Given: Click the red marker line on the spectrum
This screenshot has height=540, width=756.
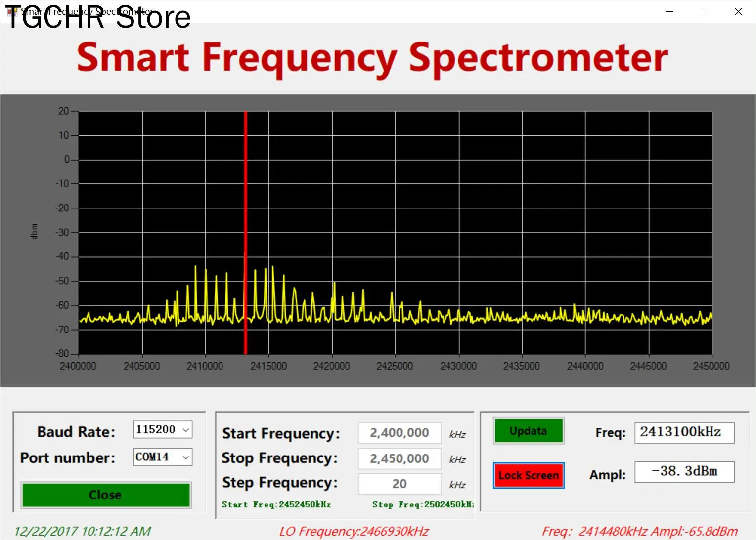Looking at the screenshot, I should click(245, 232).
